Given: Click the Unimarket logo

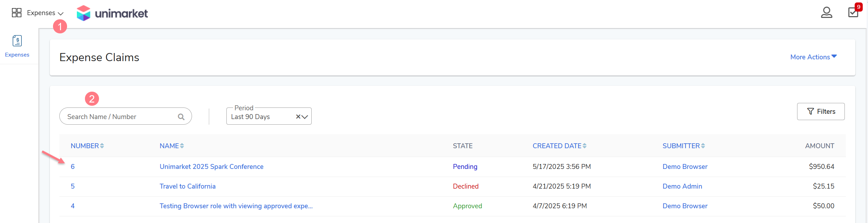Looking at the screenshot, I should [x=112, y=13].
